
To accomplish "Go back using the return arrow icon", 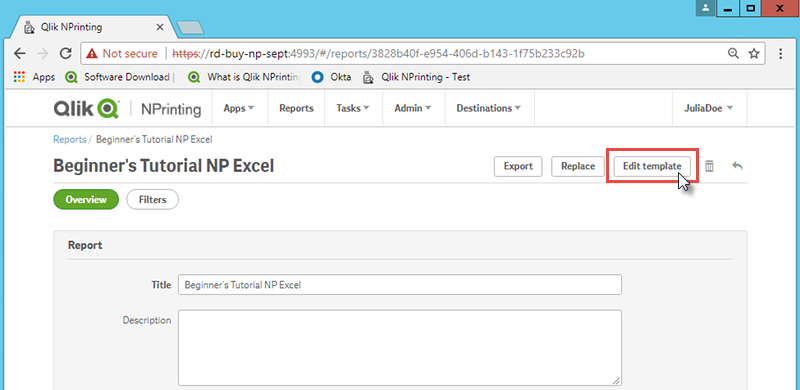I will pyautogui.click(x=737, y=166).
